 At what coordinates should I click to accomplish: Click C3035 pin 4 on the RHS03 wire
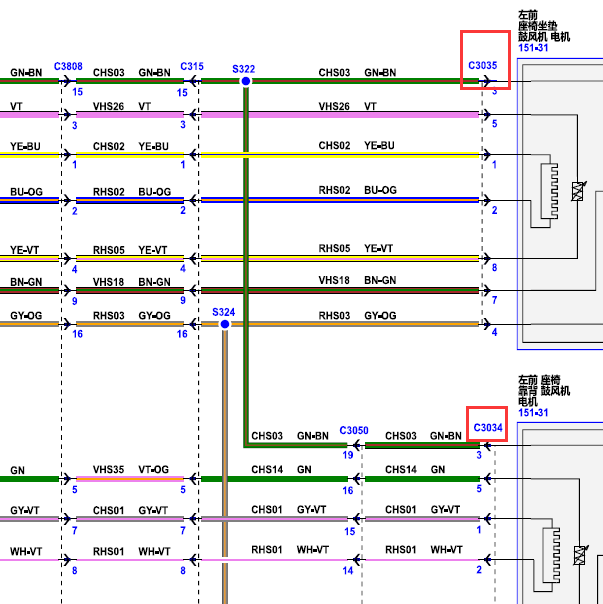tap(494, 332)
